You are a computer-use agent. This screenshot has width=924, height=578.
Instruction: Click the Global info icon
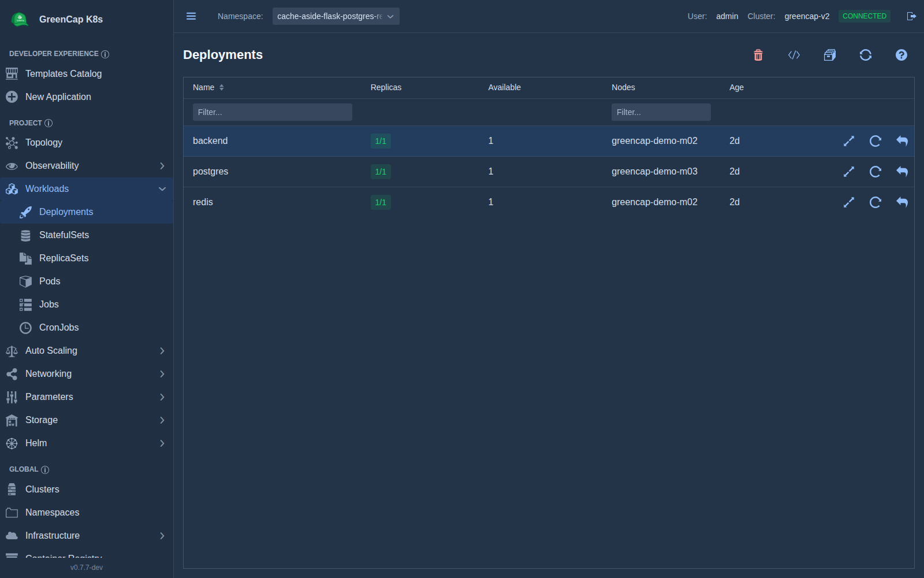45,469
